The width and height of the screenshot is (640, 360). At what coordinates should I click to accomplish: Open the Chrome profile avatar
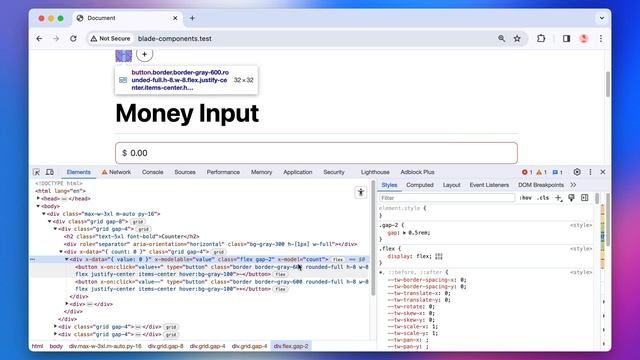click(x=584, y=38)
